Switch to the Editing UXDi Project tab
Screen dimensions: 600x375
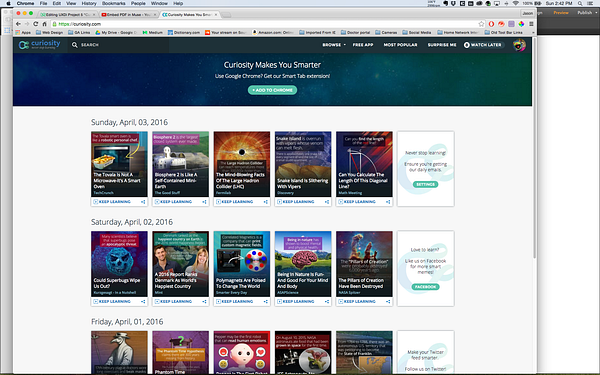(x=67, y=15)
